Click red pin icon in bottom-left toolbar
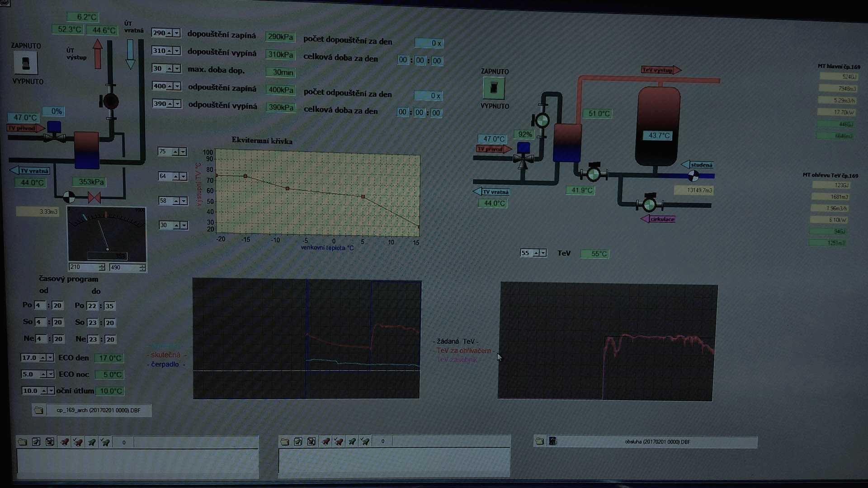The width and height of the screenshot is (868, 488). (65, 442)
